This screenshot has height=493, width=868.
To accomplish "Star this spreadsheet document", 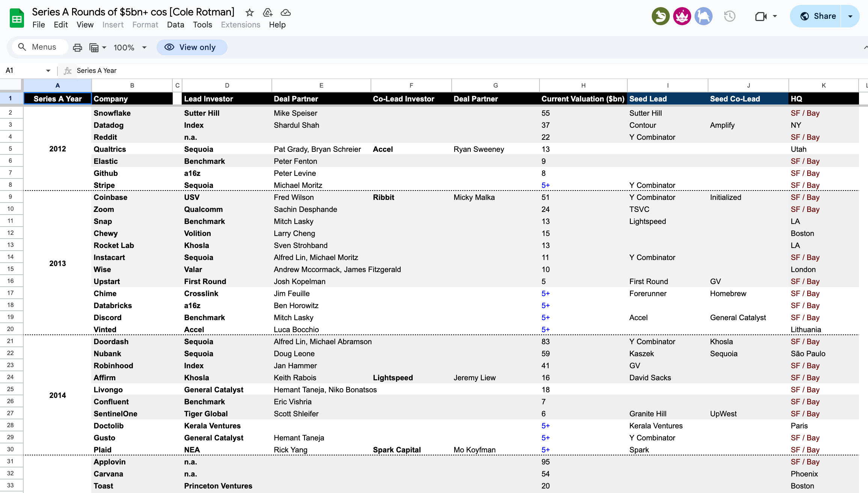I will click(x=250, y=13).
